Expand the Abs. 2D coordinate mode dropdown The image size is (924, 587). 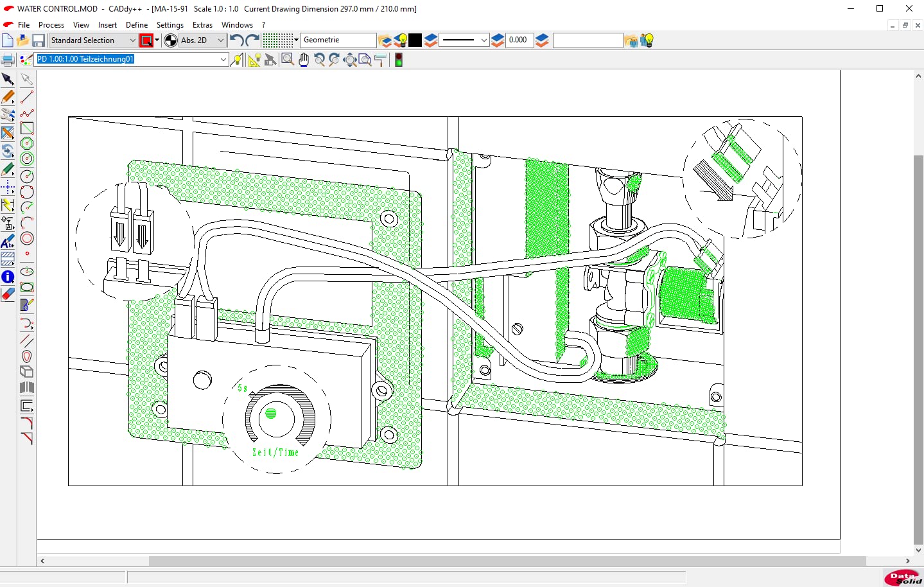point(222,40)
